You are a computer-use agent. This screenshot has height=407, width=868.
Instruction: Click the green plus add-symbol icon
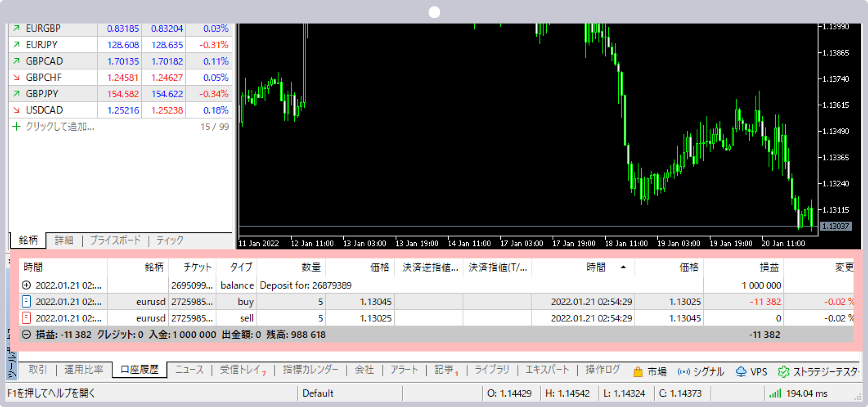[x=16, y=126]
